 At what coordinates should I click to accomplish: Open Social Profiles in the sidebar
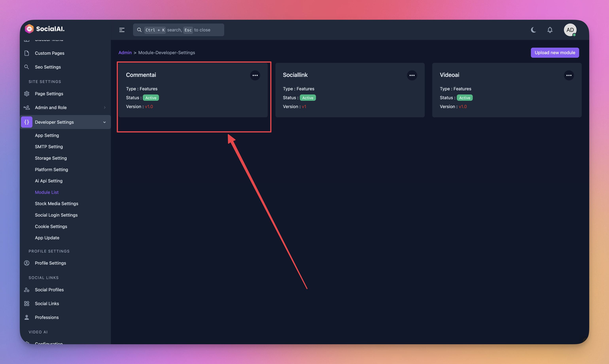point(49,290)
